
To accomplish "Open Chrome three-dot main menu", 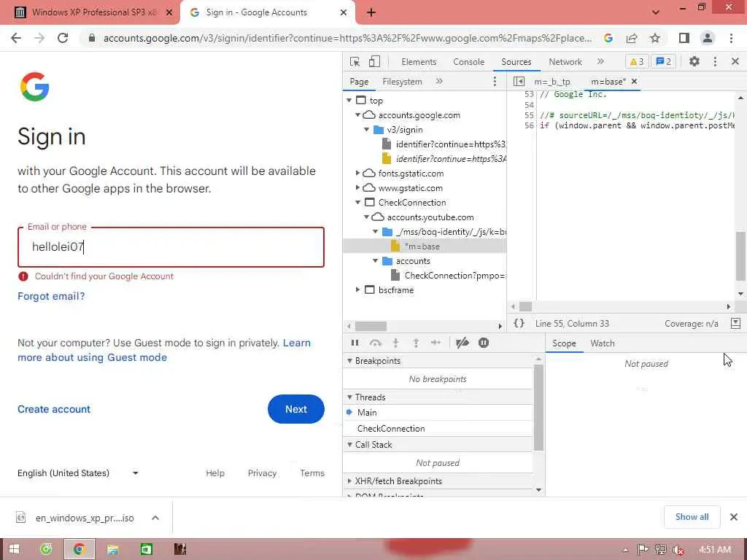I will click(x=731, y=38).
